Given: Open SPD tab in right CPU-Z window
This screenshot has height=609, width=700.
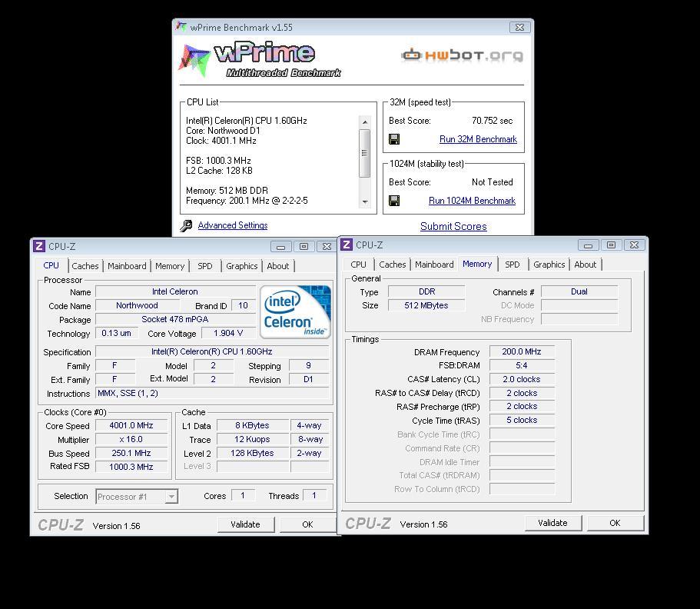Looking at the screenshot, I should [x=512, y=265].
